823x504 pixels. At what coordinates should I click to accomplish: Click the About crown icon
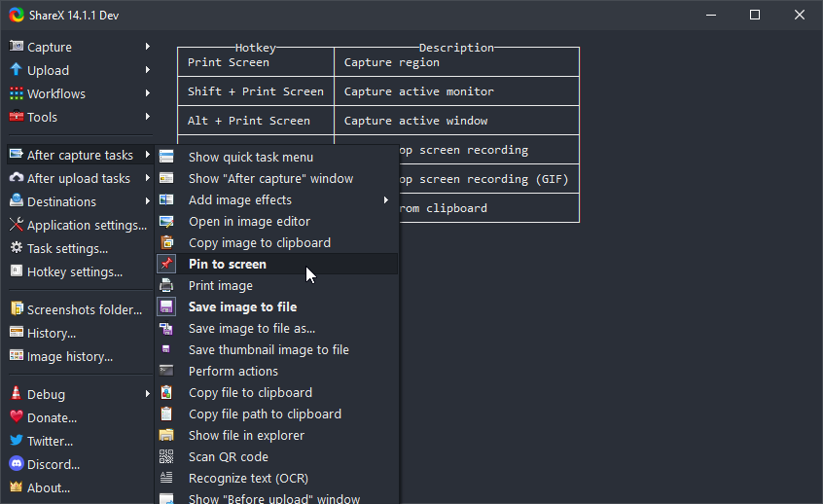17,487
